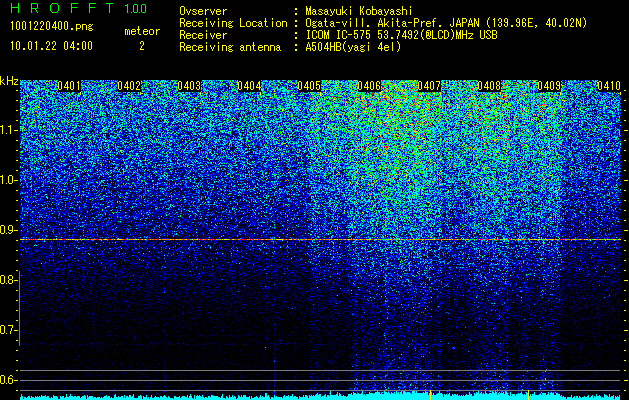Click the 0401 time marker
This screenshot has width=629, height=400.
69,86
